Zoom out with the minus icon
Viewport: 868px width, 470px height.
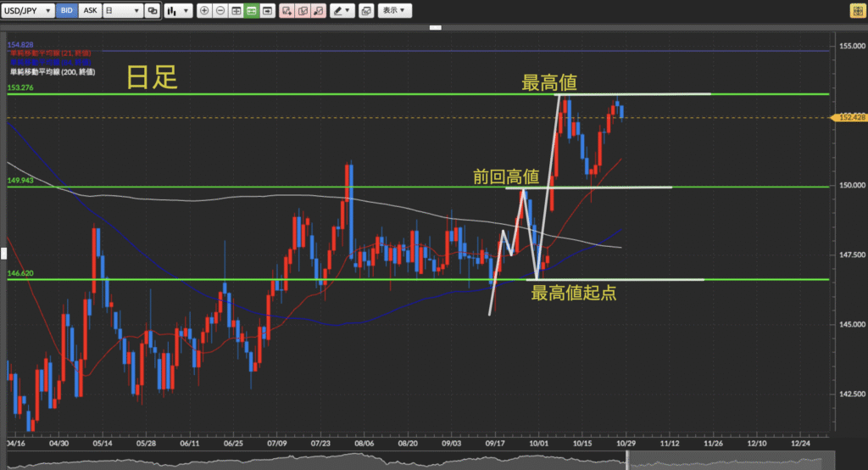tap(220, 11)
